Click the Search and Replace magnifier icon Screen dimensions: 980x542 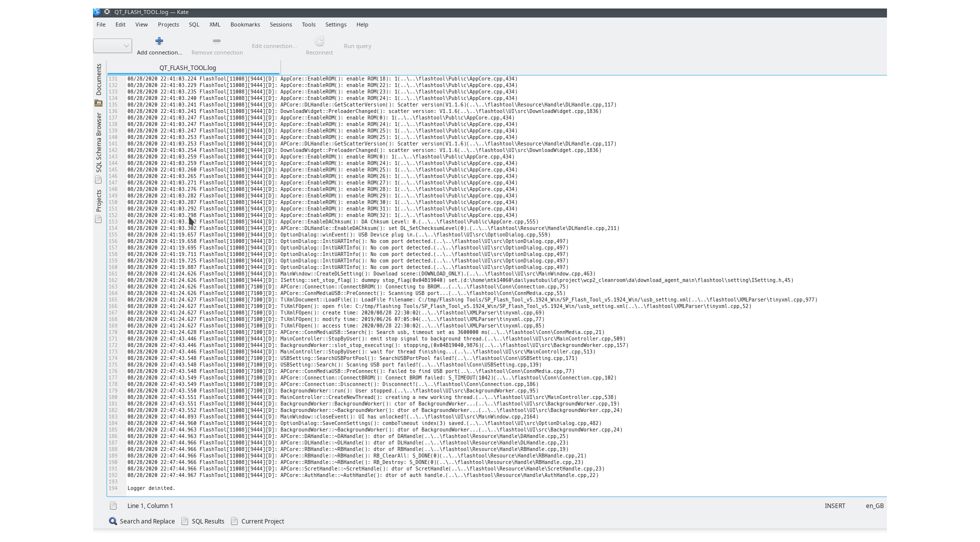coord(113,521)
